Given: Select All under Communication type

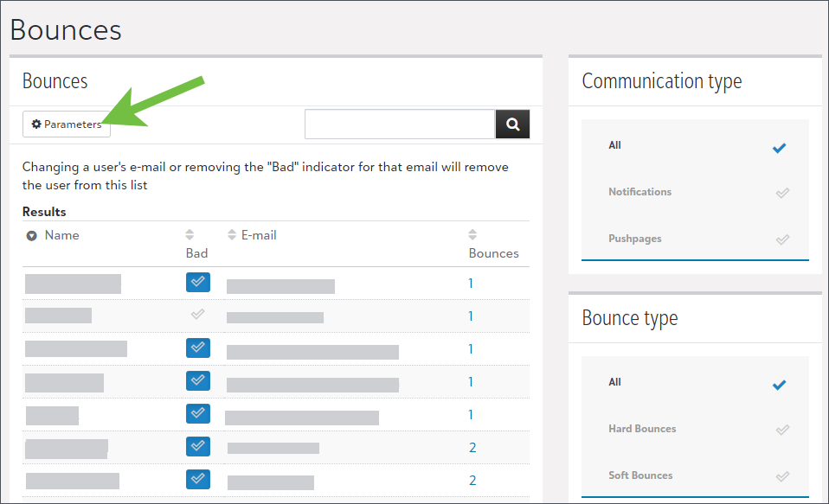Looking at the screenshot, I should click(x=695, y=145).
